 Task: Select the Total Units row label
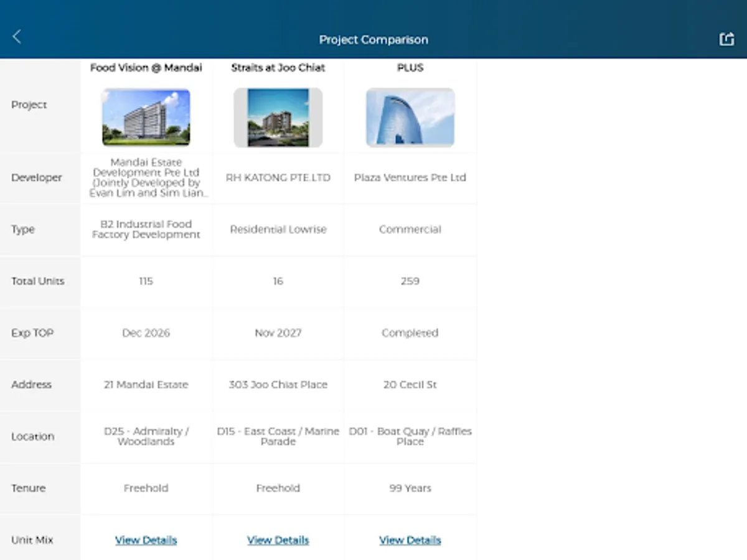coord(37,281)
